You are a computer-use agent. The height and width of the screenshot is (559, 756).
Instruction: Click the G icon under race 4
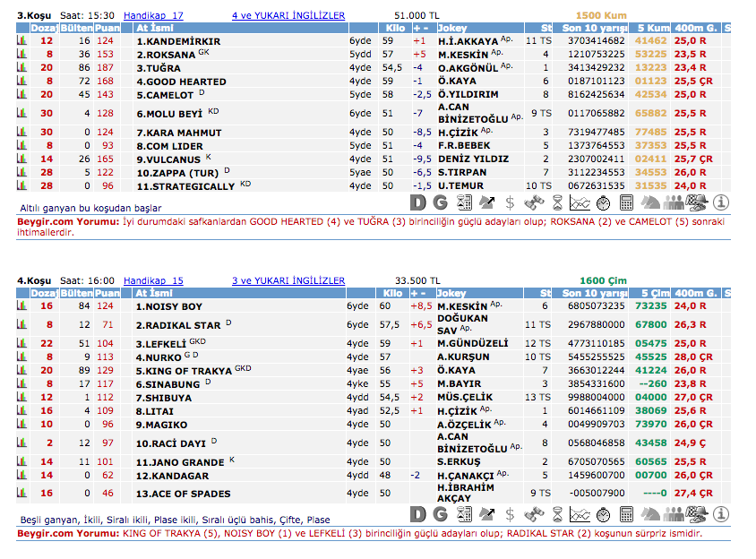(440, 514)
